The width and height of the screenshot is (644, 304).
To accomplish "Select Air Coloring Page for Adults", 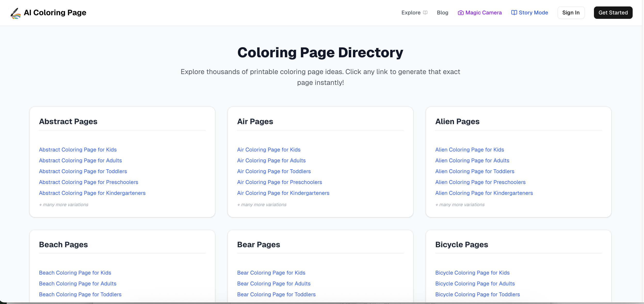I will coord(271,161).
